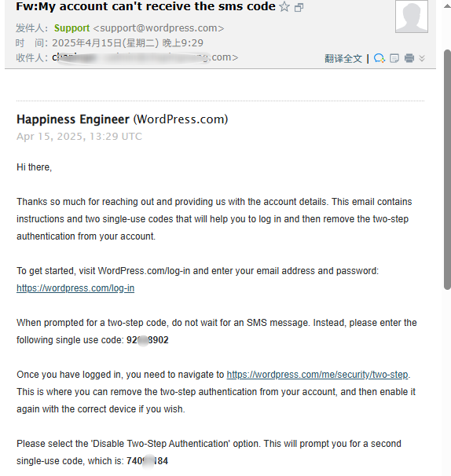The image size is (451, 476).
Task: Star this email with the star icon
Action: [x=284, y=6]
